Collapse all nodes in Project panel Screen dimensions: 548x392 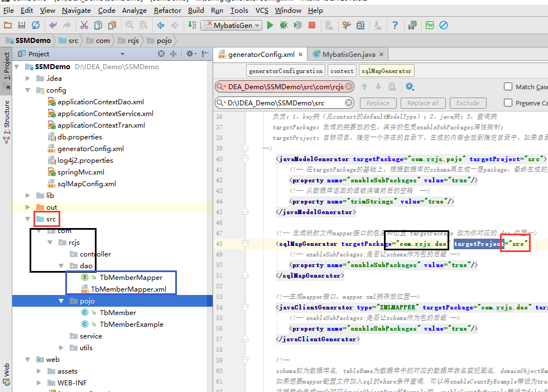(x=173, y=54)
